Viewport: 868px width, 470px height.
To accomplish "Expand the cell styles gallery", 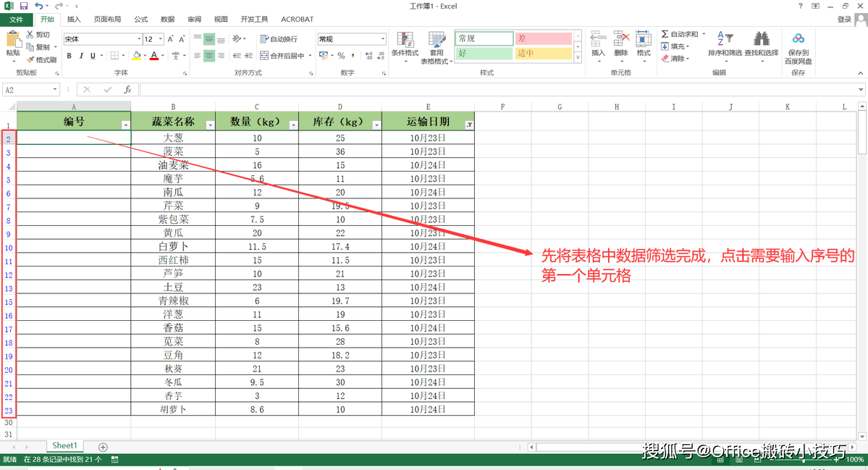I will coord(578,58).
